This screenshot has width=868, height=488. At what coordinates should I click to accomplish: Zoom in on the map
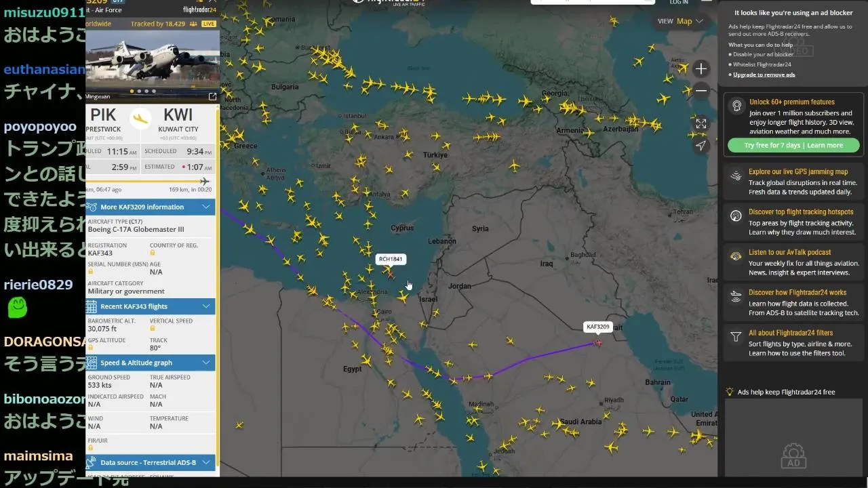coord(701,68)
